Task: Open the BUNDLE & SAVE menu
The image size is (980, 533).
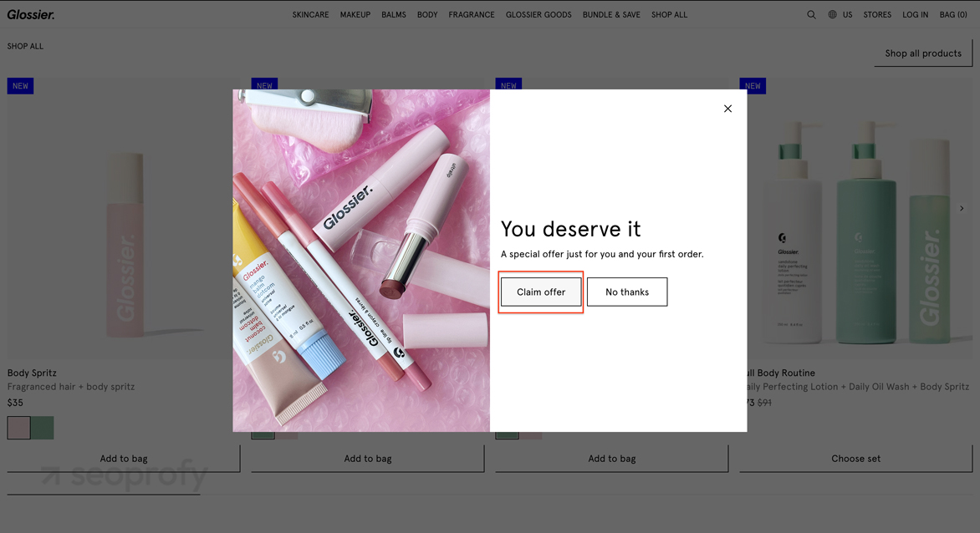Action: [611, 14]
